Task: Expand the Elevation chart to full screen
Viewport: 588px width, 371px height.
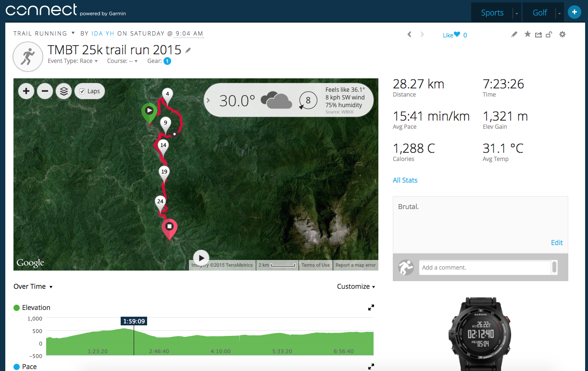Action: tap(371, 308)
